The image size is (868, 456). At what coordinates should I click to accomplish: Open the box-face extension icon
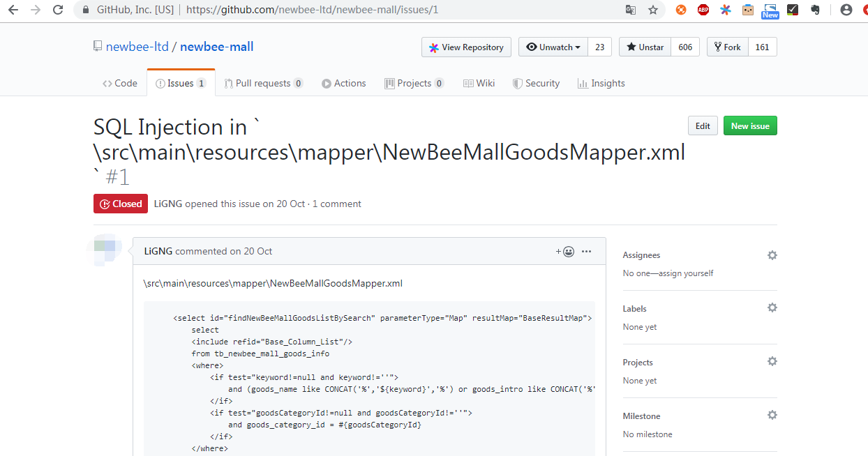tap(748, 10)
